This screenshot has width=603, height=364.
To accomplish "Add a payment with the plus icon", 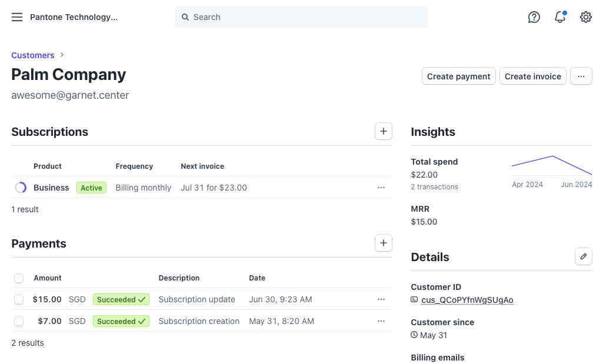I will point(383,242).
